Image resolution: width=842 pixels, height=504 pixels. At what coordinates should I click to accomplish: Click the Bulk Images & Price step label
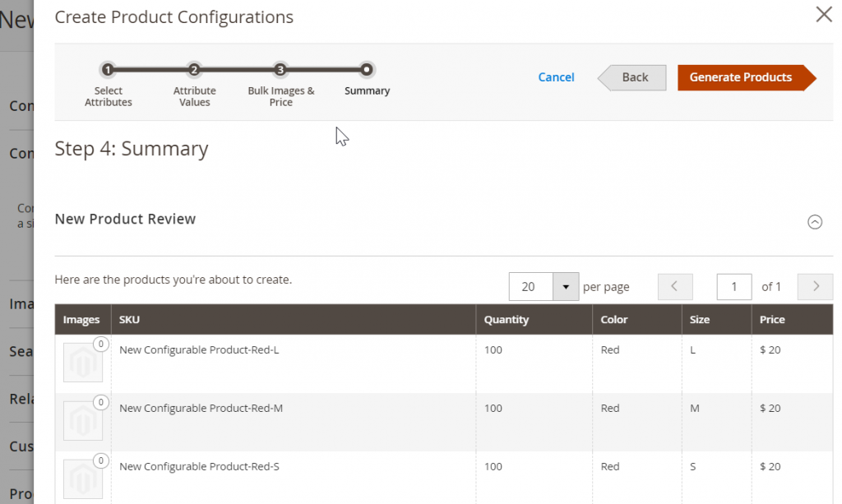280,96
